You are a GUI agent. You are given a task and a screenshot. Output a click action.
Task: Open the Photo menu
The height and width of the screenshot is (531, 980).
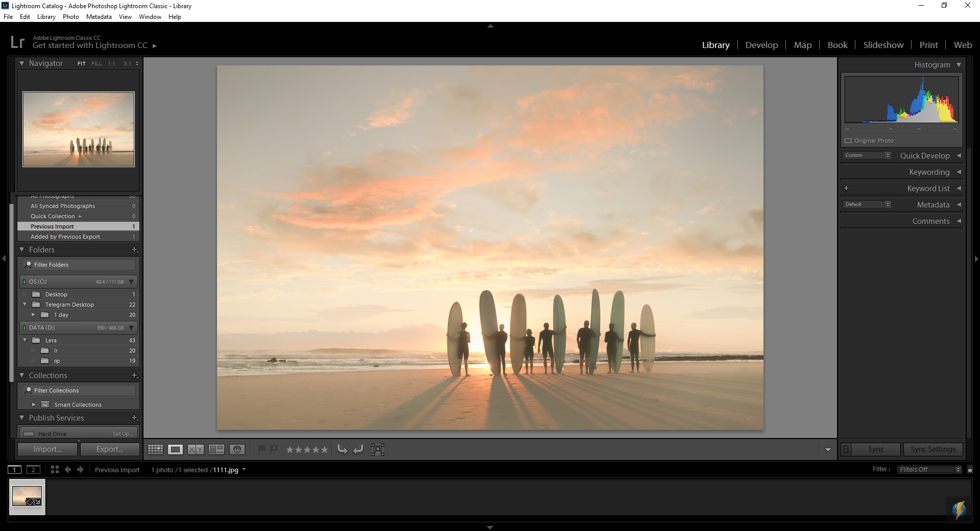(71, 17)
